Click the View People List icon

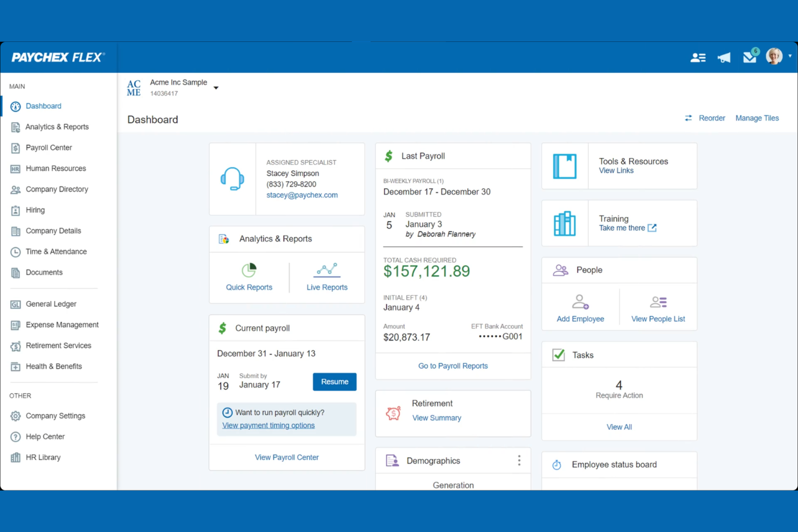[x=658, y=302]
